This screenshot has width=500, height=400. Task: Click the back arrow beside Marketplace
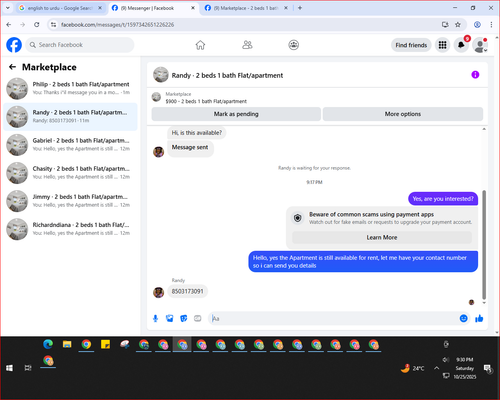(12, 67)
